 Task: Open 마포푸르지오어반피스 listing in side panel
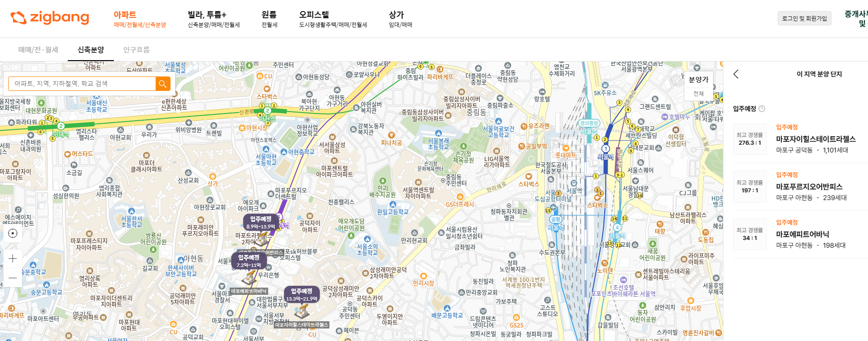coord(800,187)
